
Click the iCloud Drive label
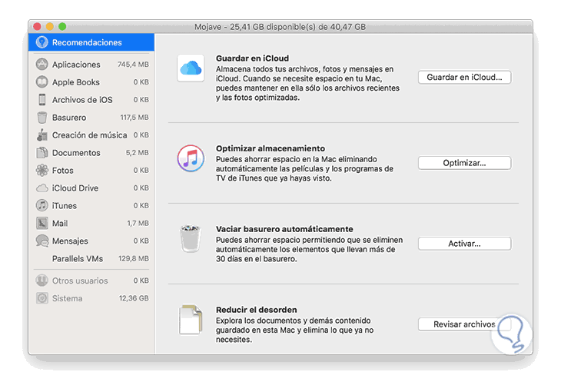point(75,188)
